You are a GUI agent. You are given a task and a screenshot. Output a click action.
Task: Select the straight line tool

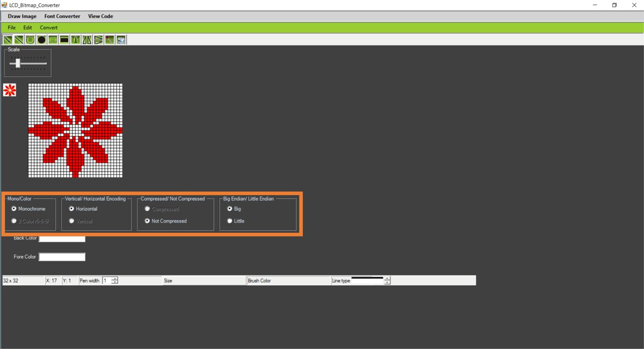click(19, 40)
